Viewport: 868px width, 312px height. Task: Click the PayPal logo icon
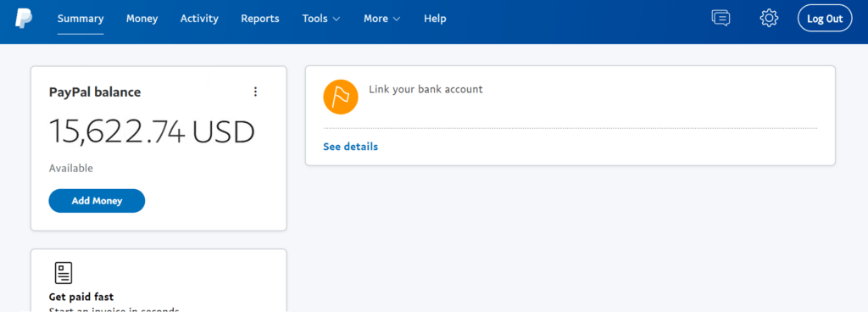(24, 19)
